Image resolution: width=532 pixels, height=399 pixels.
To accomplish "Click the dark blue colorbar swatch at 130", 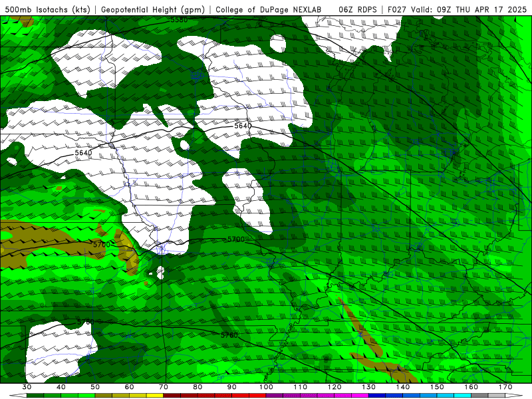I will click(377, 396).
